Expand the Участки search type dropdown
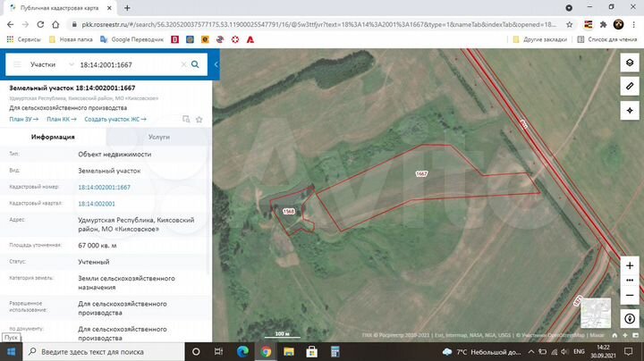644x361 pixels. click(x=72, y=64)
